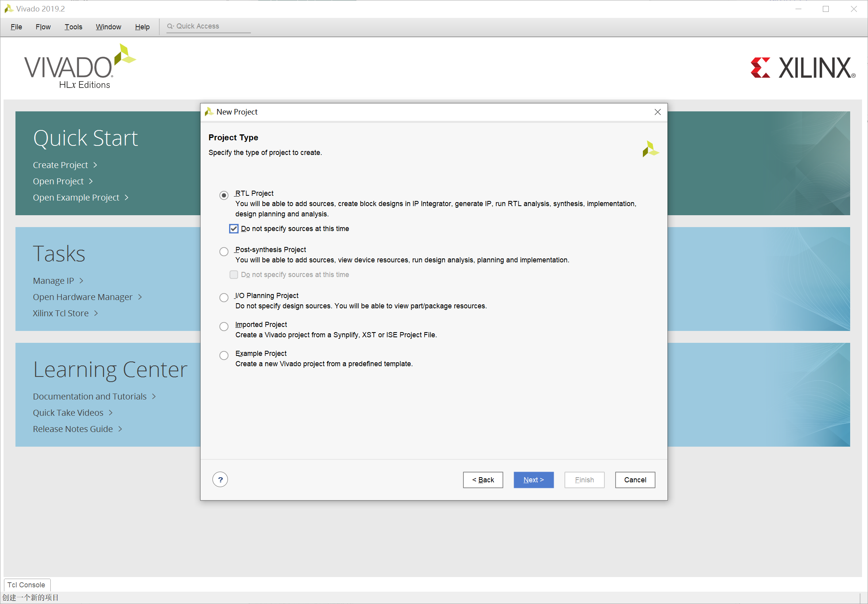Choose I/O Planning Project option
This screenshot has width=868, height=604.
[224, 298]
